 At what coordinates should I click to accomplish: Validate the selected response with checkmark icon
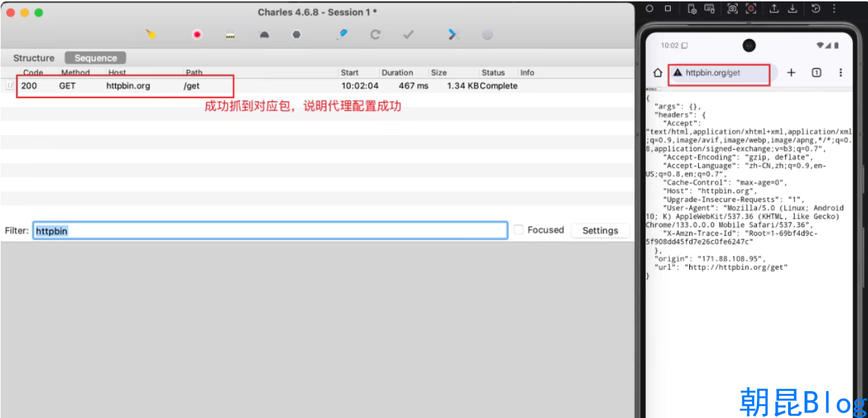[x=408, y=34]
